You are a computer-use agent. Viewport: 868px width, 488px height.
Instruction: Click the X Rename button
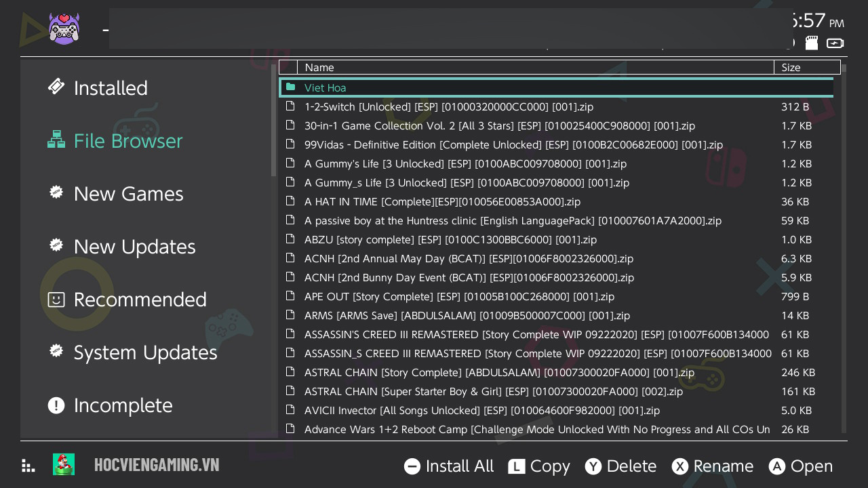pyautogui.click(x=713, y=466)
